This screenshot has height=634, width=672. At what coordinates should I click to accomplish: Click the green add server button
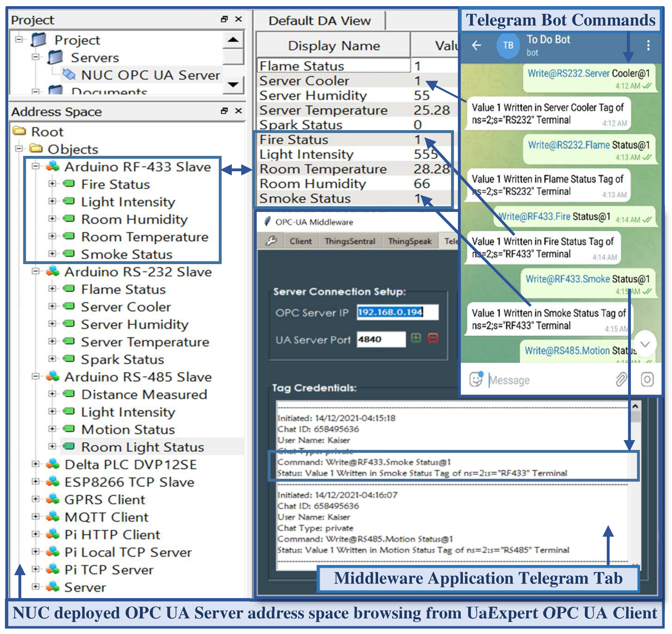click(x=416, y=338)
